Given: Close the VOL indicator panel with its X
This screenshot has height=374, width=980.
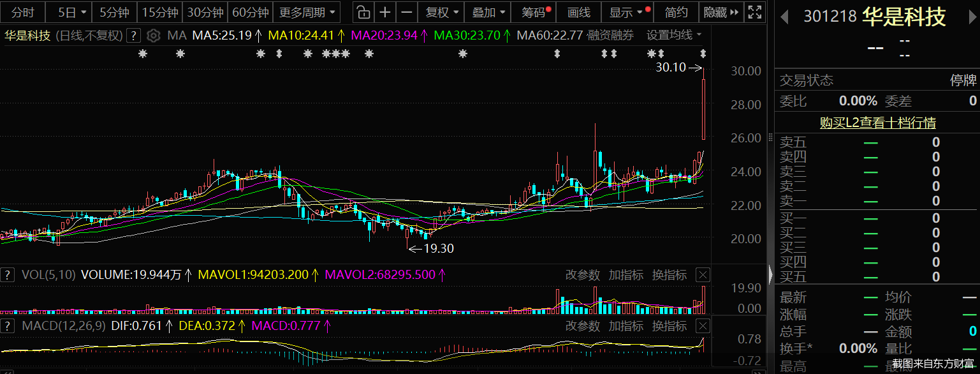Looking at the screenshot, I should click(x=702, y=275).
